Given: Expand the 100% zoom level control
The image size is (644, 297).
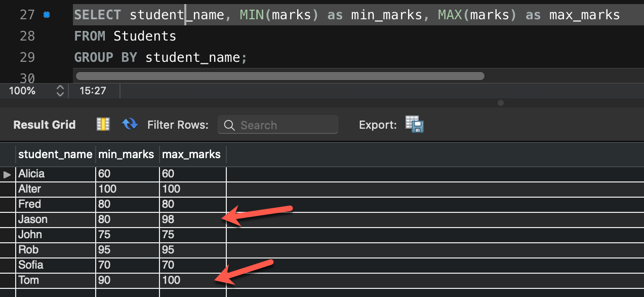Looking at the screenshot, I should tap(22, 91).
